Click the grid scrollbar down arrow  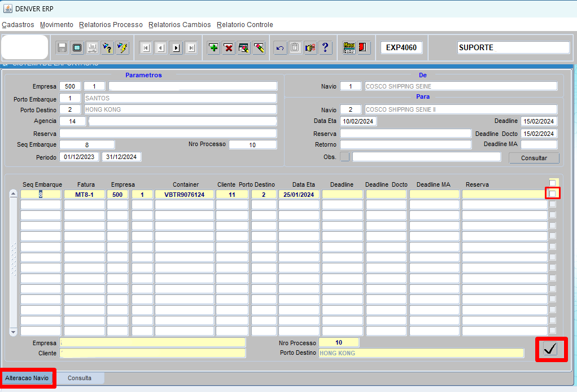click(x=13, y=332)
